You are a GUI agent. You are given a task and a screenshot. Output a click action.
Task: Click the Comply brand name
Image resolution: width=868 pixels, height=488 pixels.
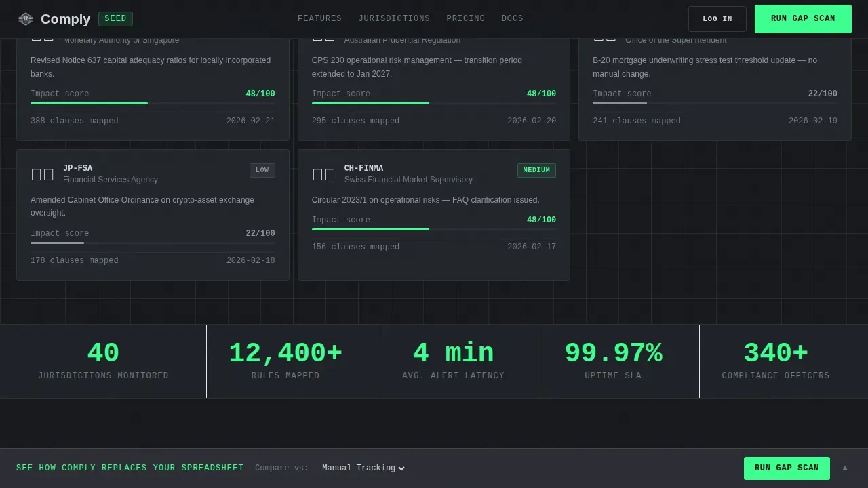(65, 19)
